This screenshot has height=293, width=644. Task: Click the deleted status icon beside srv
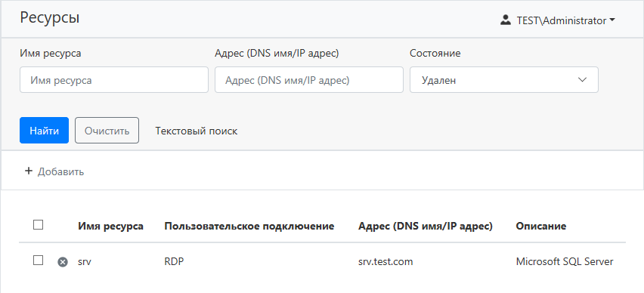coord(63,262)
